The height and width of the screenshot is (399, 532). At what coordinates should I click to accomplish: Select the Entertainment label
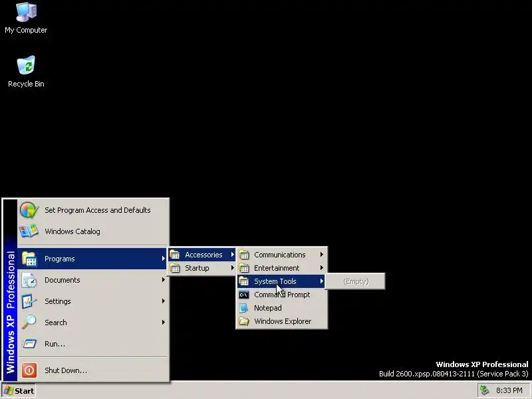pos(277,268)
